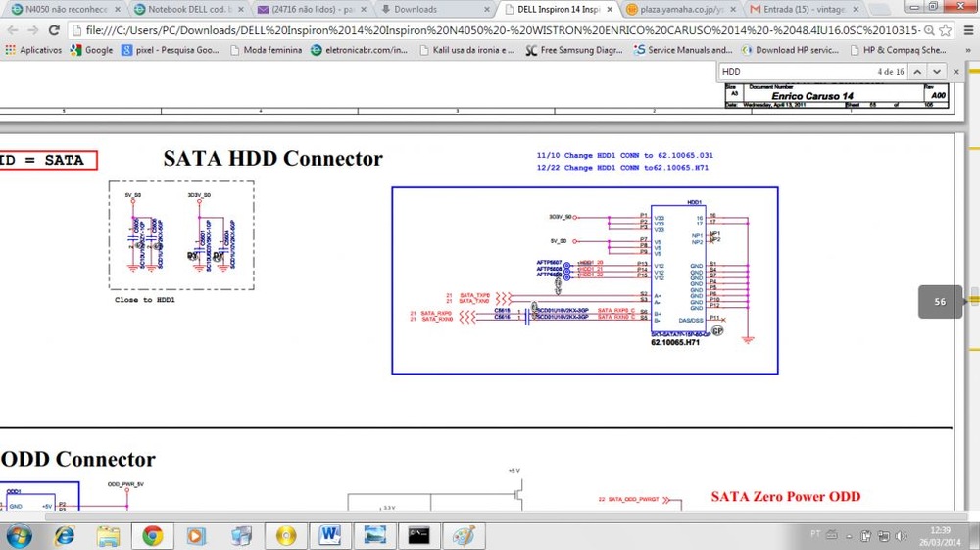
Task: Launch Microsoft Word from the taskbar
Action: (x=328, y=535)
